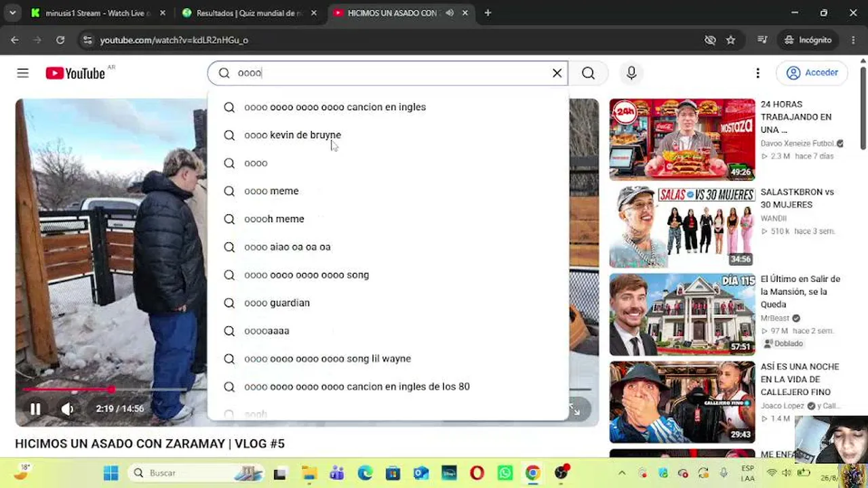This screenshot has width=868, height=488.
Task: Open Microsoft Edge from taskbar
Action: click(365, 473)
